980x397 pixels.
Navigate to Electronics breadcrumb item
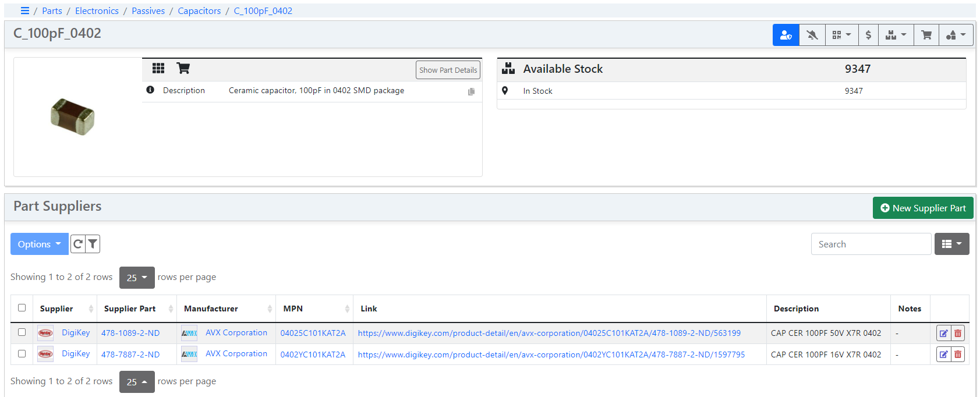(97, 11)
